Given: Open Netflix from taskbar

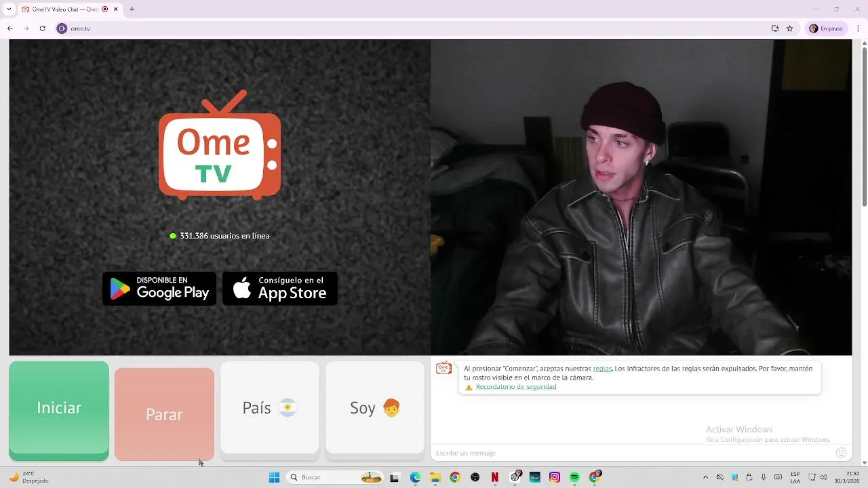Looking at the screenshot, I should [495, 477].
